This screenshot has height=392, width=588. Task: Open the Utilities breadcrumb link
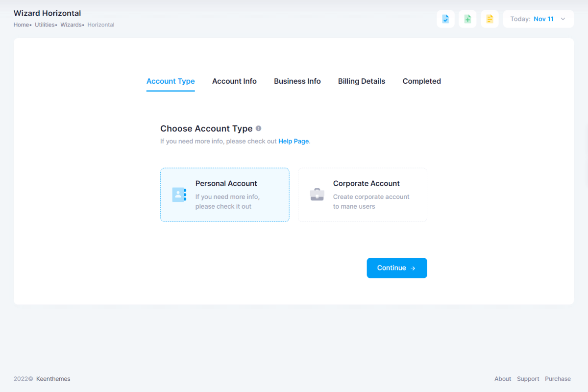click(45, 25)
